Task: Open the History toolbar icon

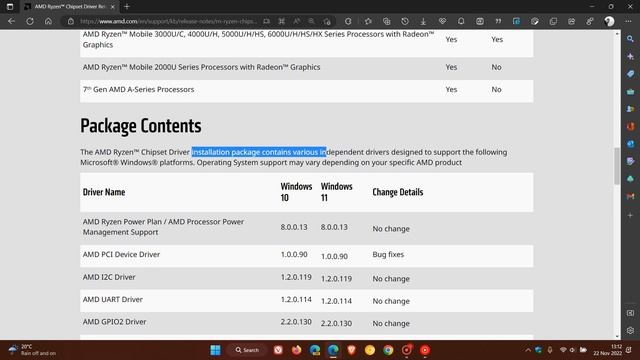Action: (x=405, y=21)
